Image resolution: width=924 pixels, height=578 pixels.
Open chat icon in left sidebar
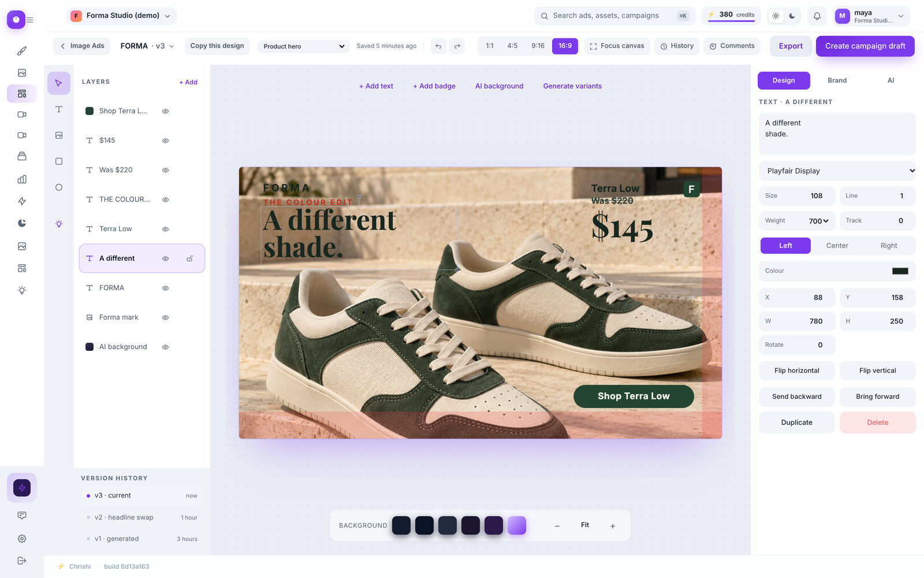pyautogui.click(x=22, y=516)
